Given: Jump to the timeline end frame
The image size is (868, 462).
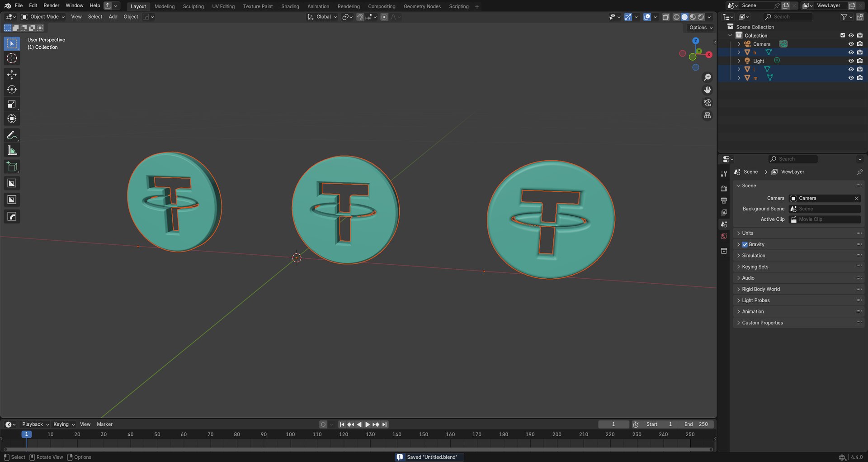Looking at the screenshot, I should [x=384, y=424].
